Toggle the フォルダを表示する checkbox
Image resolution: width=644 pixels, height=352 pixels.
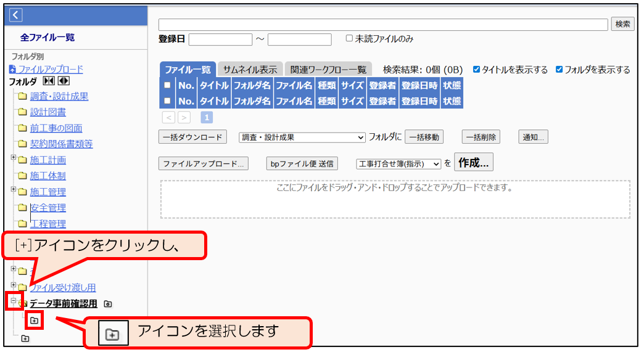click(x=559, y=70)
